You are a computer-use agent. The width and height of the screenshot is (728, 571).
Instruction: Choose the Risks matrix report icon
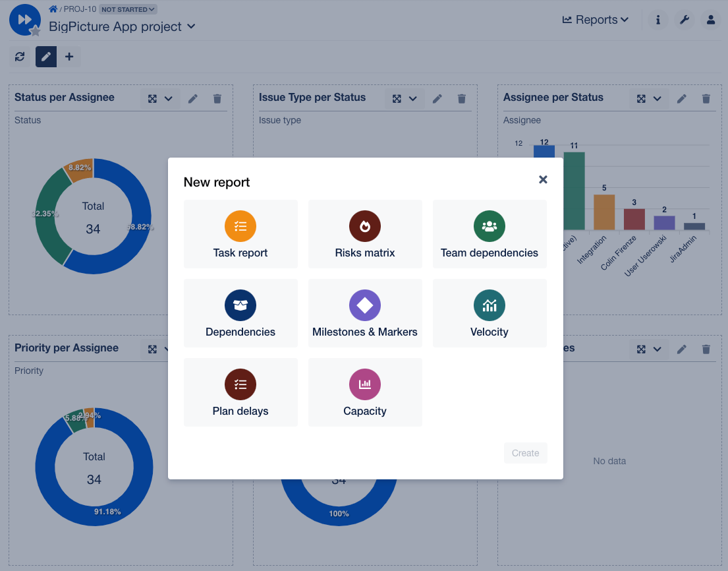[x=365, y=226]
